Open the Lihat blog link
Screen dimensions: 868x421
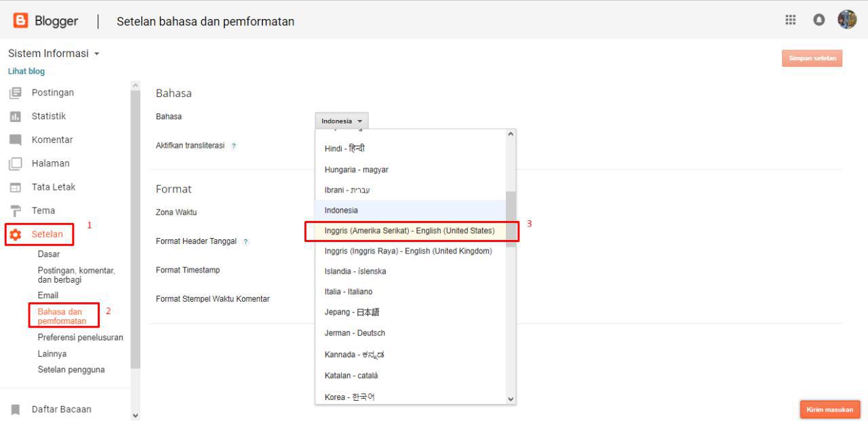pyautogui.click(x=26, y=71)
